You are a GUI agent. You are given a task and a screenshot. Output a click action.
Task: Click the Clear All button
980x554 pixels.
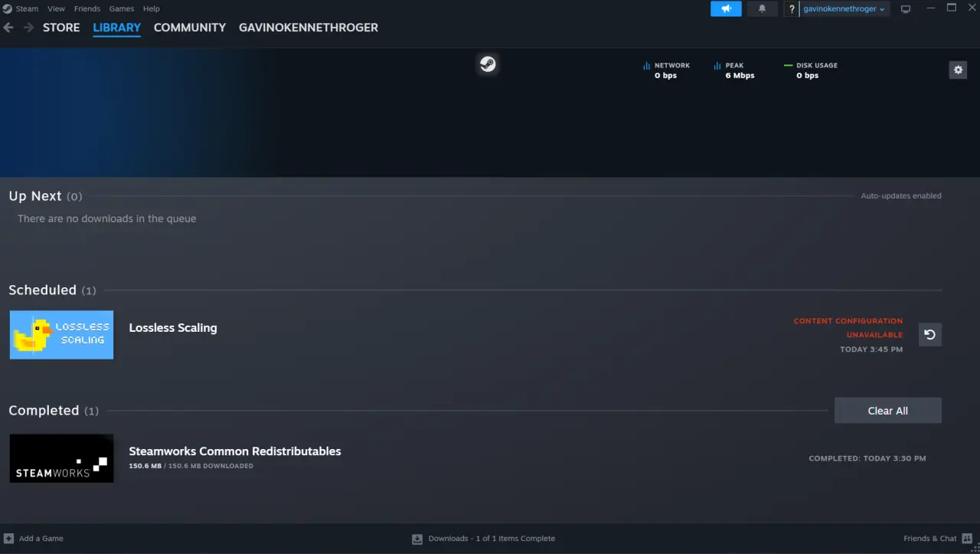point(888,411)
